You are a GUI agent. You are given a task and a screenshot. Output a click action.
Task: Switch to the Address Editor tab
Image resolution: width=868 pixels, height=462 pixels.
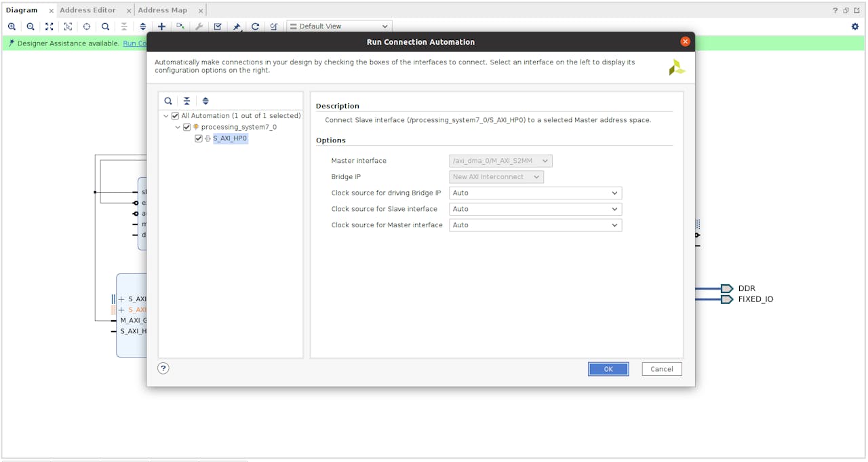coord(87,10)
